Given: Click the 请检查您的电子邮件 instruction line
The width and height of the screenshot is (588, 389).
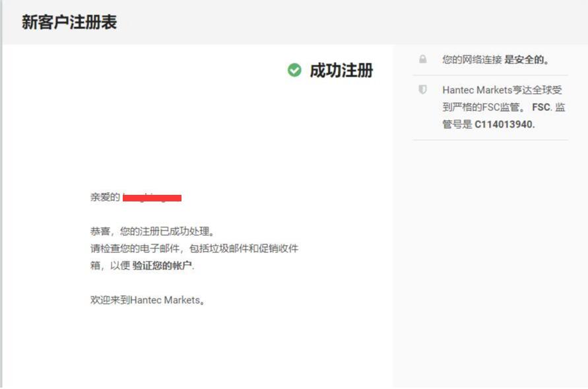Looking at the screenshot, I should tap(194, 248).
